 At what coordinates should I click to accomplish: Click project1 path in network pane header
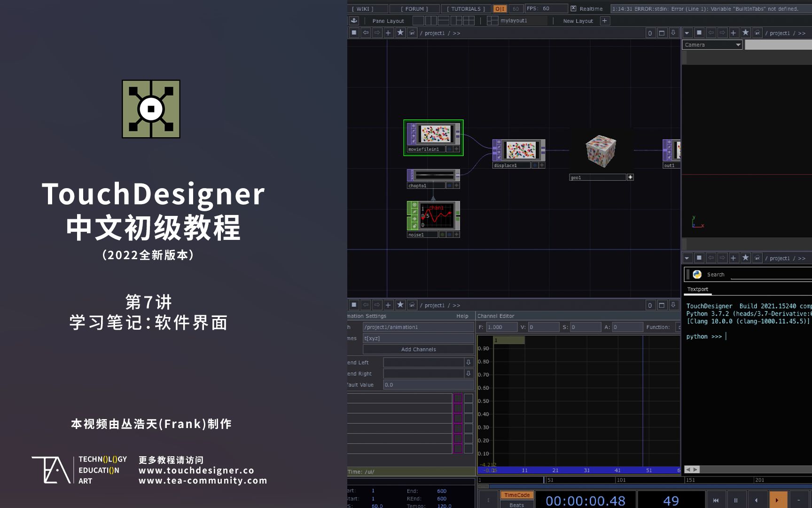click(x=435, y=33)
